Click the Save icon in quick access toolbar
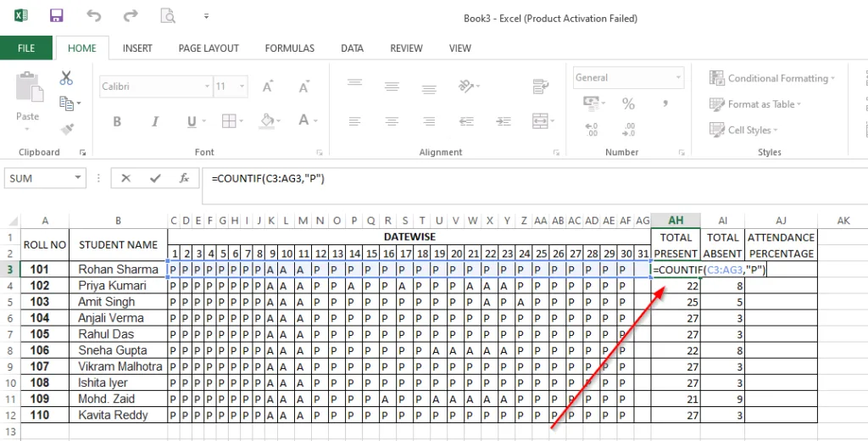Image resolution: width=868 pixels, height=441 pixels. pos(57,15)
